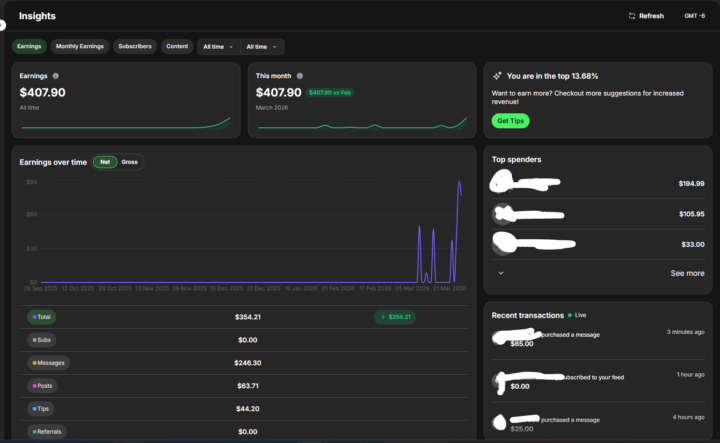Switch earnings chart to Net

point(105,162)
